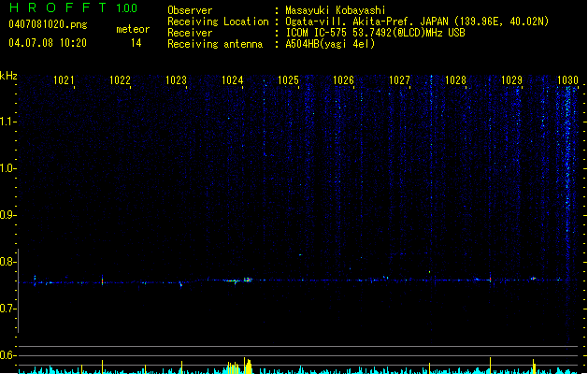Click the 0.6 kHz frequency label

[x=7, y=355]
